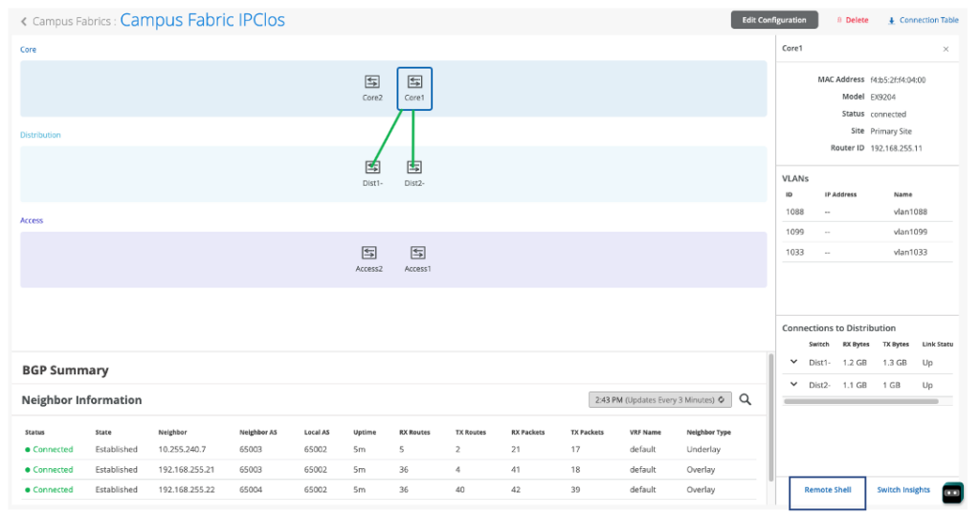Image resolution: width=980 pixels, height=515 pixels.
Task: Open Remote Shell for Core1
Action: [827, 490]
